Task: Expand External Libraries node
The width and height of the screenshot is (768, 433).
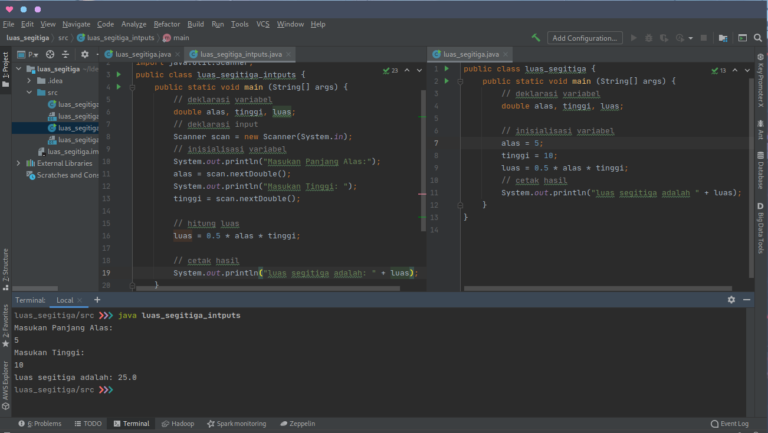Action: coord(18,163)
